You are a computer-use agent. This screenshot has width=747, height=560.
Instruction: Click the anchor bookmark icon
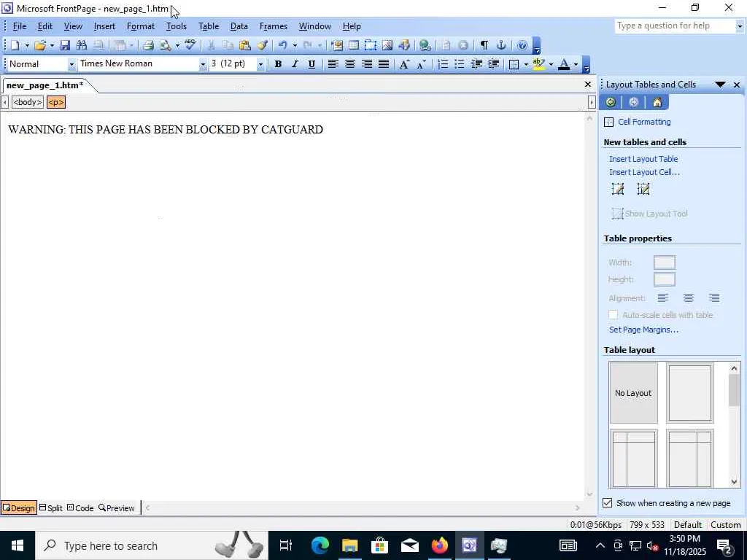pos(500,45)
